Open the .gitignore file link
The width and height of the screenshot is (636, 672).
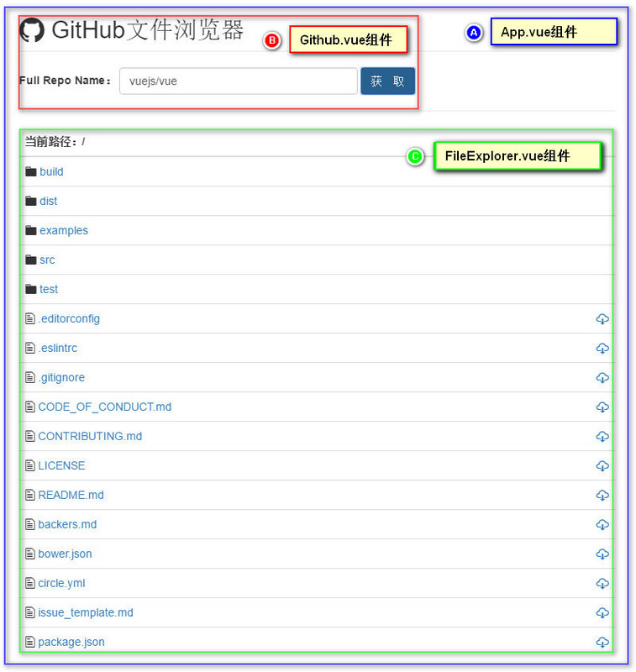pos(61,377)
